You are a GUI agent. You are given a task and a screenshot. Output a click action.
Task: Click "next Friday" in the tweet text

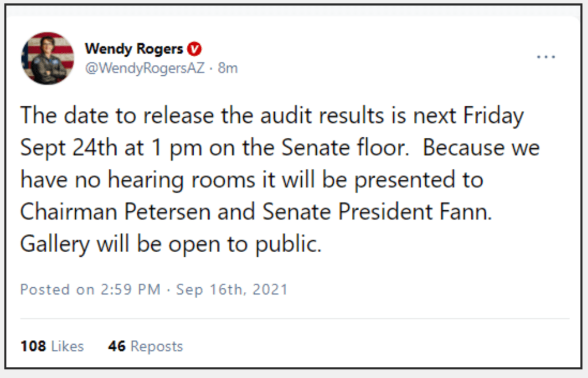click(x=471, y=117)
